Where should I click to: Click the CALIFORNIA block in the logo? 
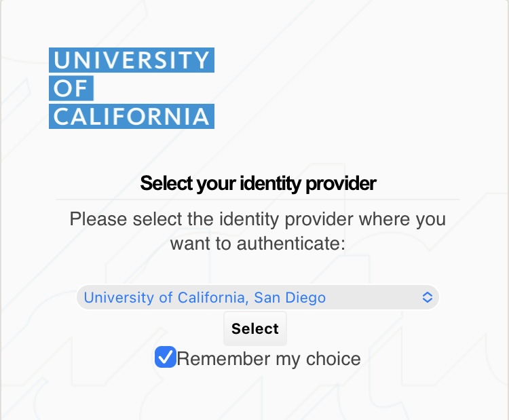coord(132,116)
